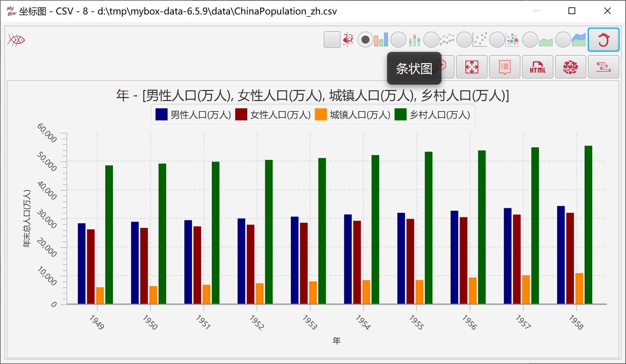The height and width of the screenshot is (364, 626).
Task: Click the x-axis label 1950
Action: [150, 322]
